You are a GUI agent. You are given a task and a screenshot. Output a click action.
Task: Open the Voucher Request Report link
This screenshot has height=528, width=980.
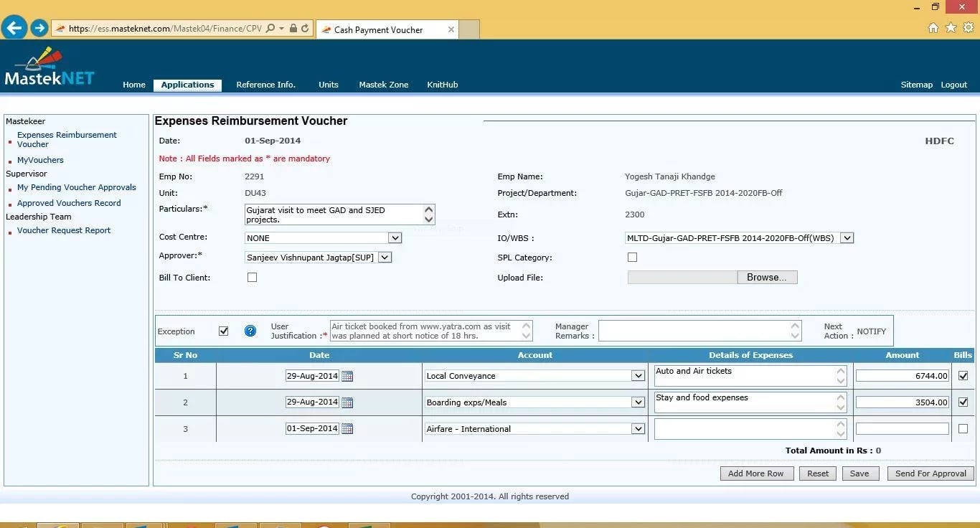point(64,230)
